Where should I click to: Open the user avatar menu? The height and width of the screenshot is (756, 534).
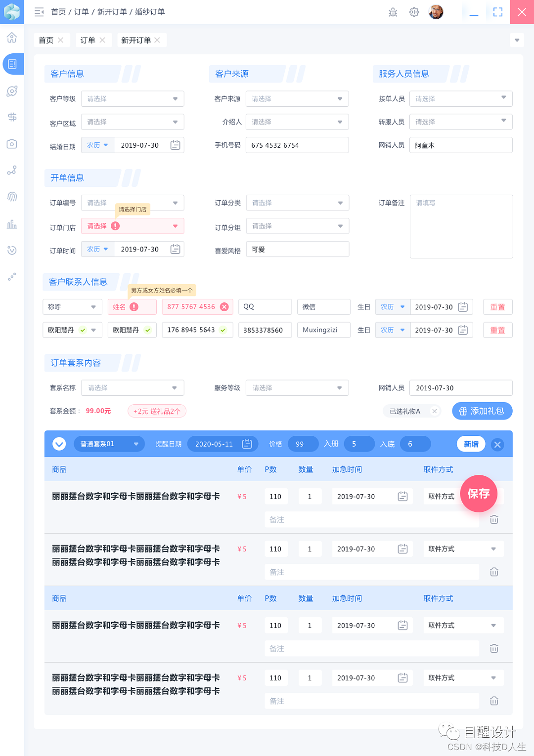point(436,12)
